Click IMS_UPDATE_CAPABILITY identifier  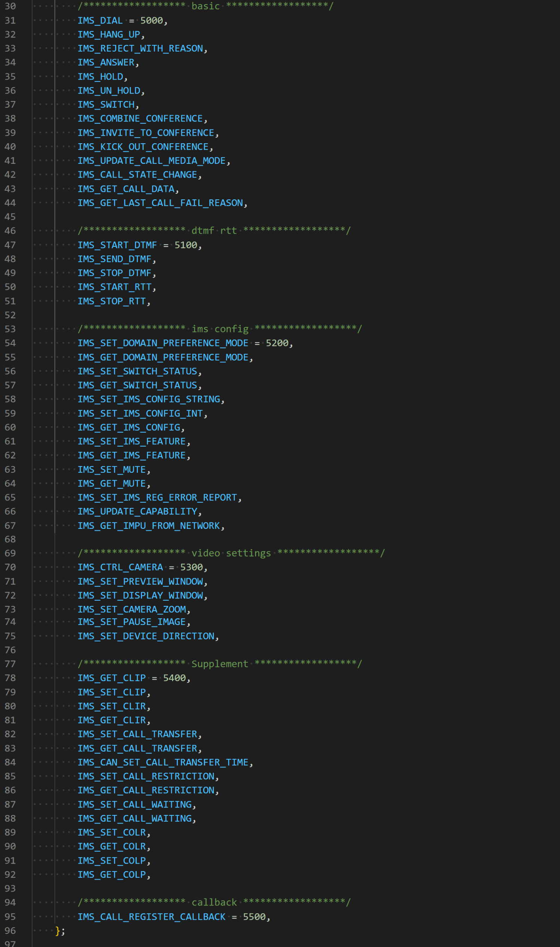(x=137, y=512)
